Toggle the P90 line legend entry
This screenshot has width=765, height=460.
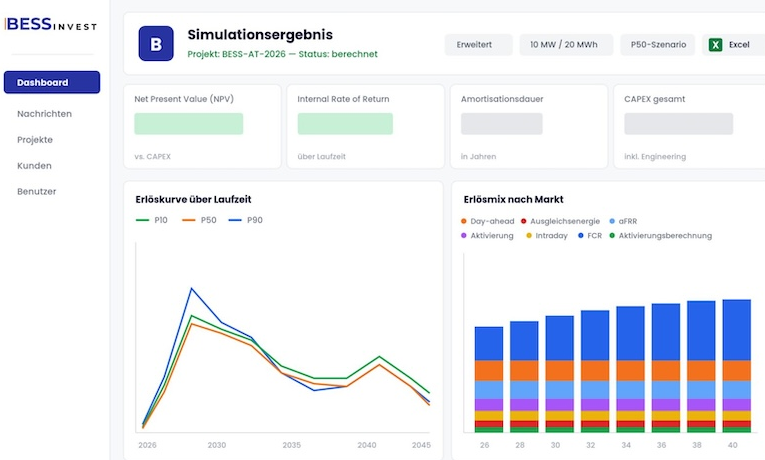pos(245,220)
